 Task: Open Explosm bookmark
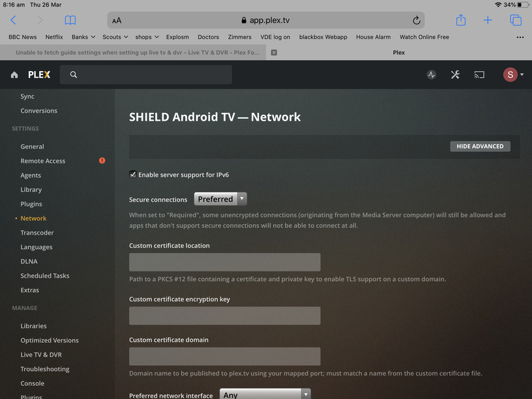click(177, 37)
